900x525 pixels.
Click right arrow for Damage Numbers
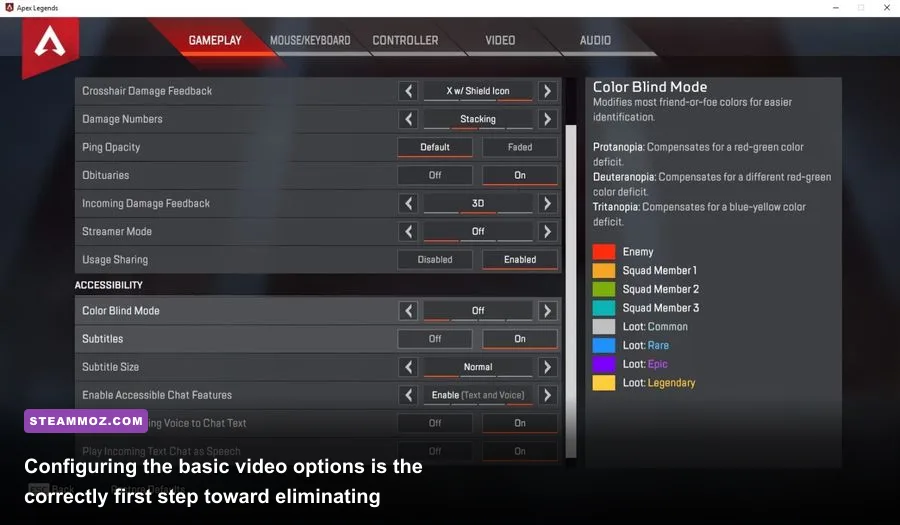[x=548, y=119]
